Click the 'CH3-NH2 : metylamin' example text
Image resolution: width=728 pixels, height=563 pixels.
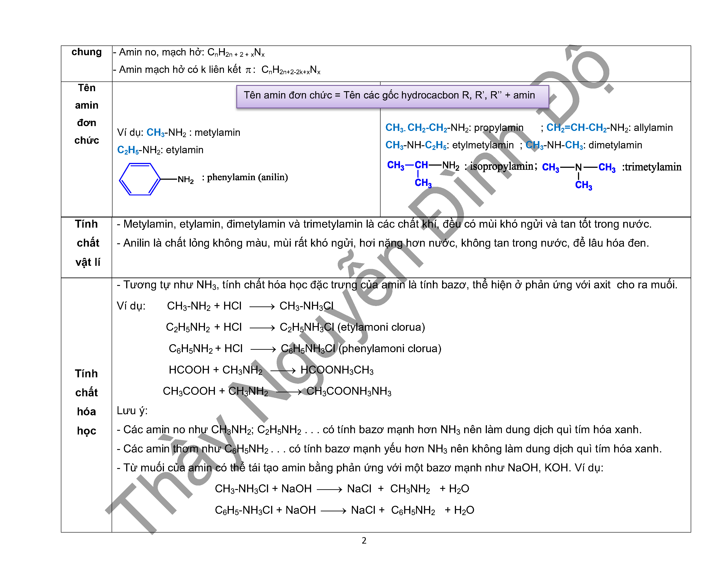[193, 132]
